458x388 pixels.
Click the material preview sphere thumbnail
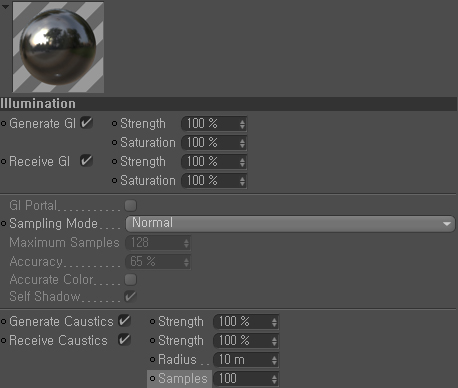[58, 47]
